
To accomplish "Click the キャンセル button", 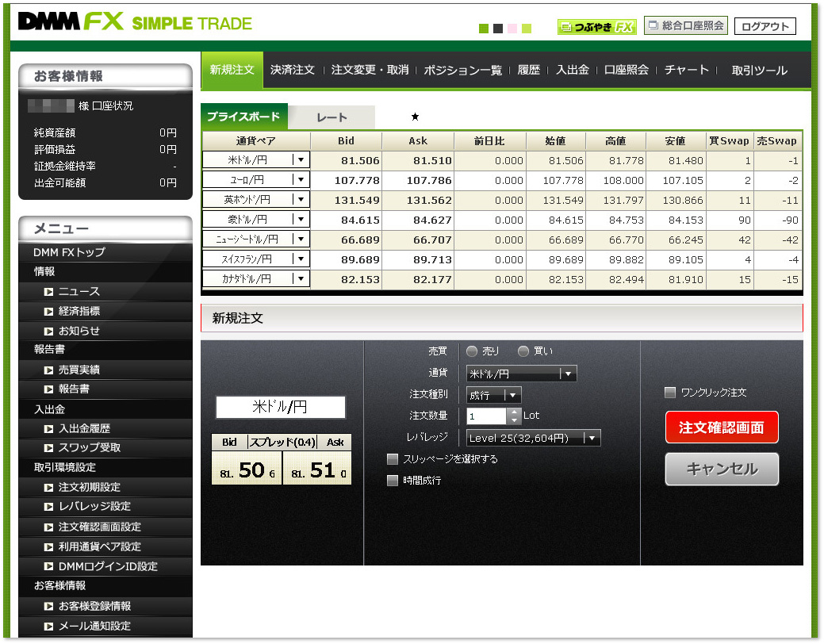I will coord(722,469).
